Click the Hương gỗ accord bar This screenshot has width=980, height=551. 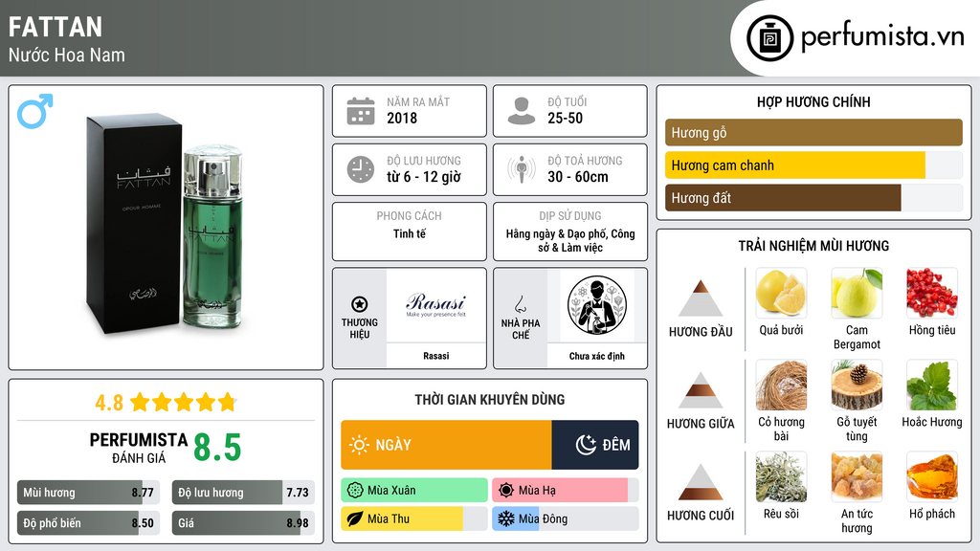click(813, 132)
